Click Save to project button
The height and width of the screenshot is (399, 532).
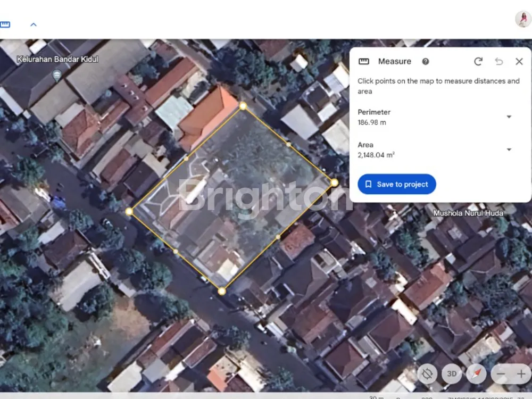(397, 184)
